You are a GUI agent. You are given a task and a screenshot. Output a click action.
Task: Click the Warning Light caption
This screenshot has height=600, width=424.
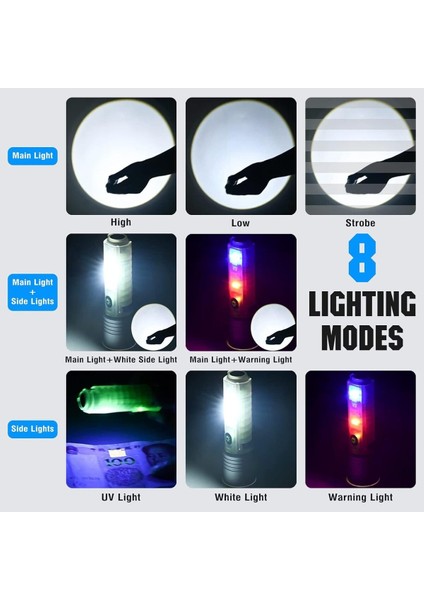[360, 497]
